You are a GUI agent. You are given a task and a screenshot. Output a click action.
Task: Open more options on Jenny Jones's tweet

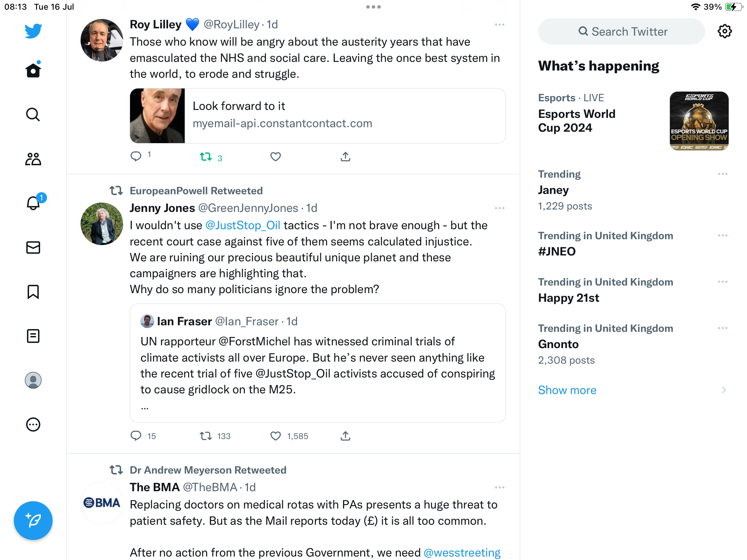[x=500, y=208]
